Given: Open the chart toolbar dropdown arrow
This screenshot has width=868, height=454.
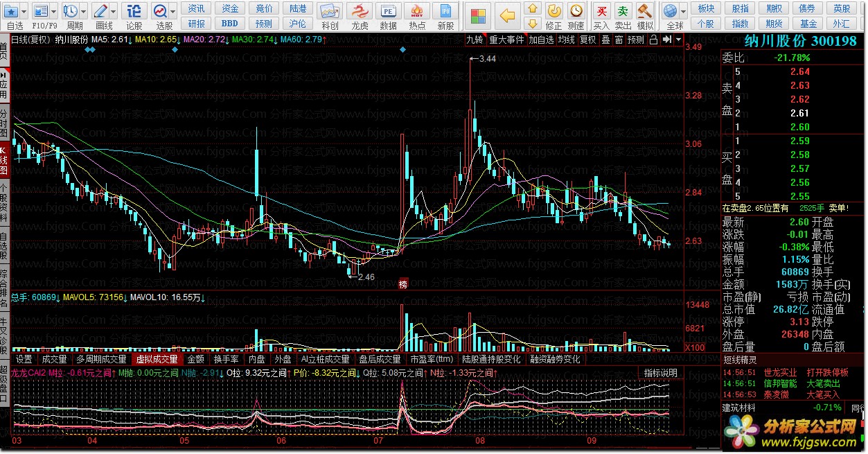Looking at the screenshot, I should 678,40.
